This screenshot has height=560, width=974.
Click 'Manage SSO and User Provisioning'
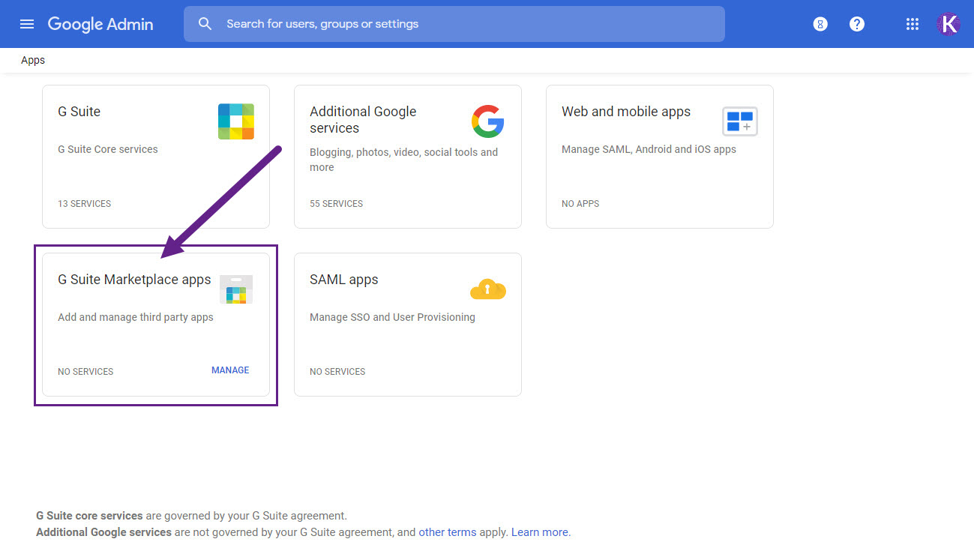(x=392, y=317)
